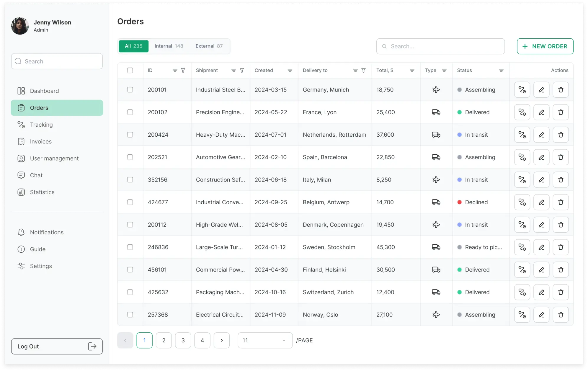Select the External 87 tab
Viewport: 588px width, 371px height.
click(209, 46)
